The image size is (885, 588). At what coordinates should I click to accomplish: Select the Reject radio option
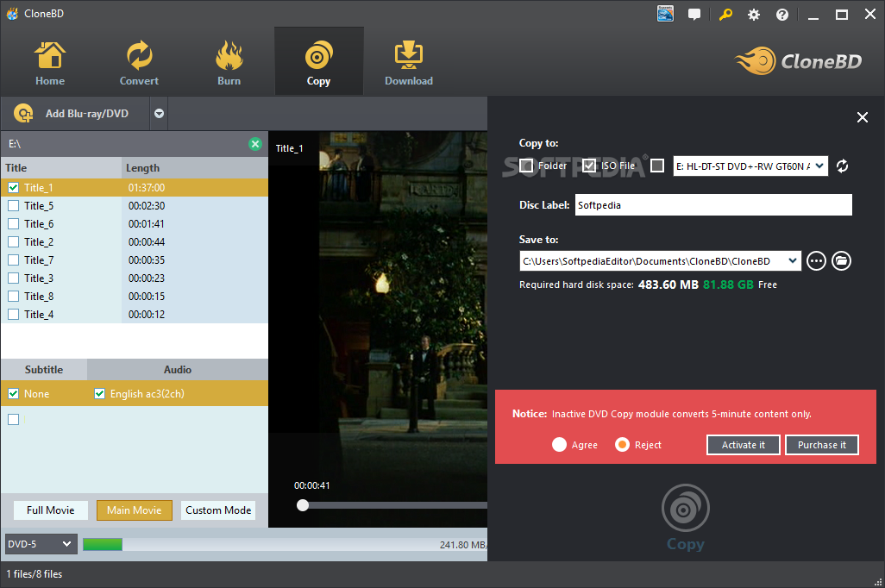click(622, 445)
